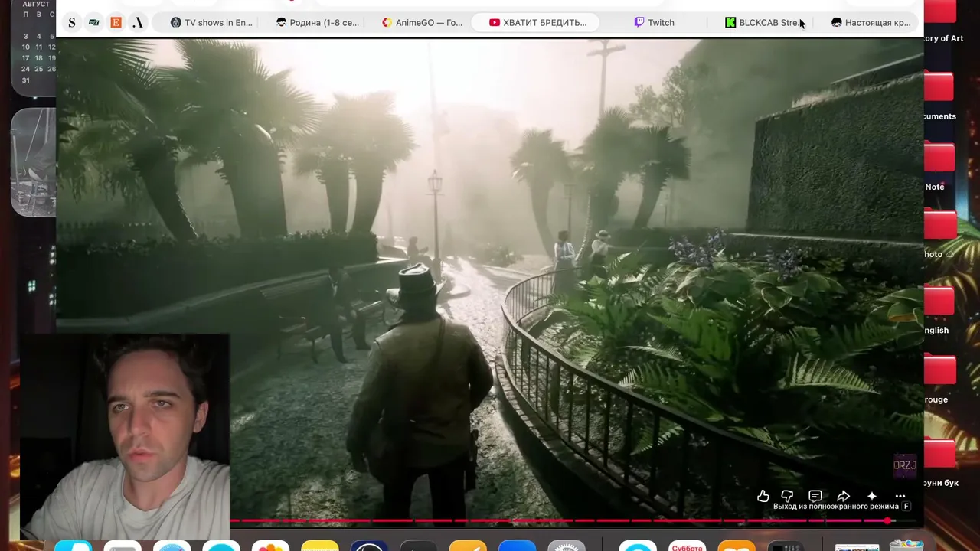
Task: Select the ХВАТИТ БРЕДИТЬ... YouTube tab
Action: pos(537,22)
